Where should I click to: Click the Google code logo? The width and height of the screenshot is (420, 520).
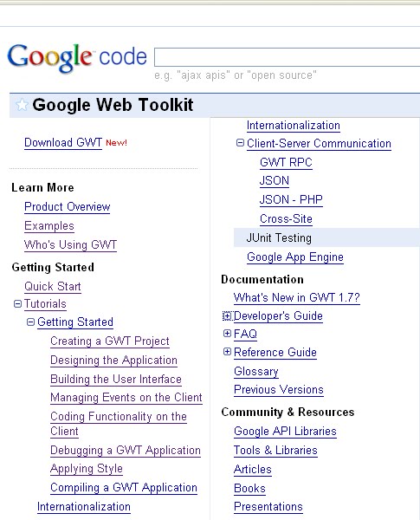point(77,57)
